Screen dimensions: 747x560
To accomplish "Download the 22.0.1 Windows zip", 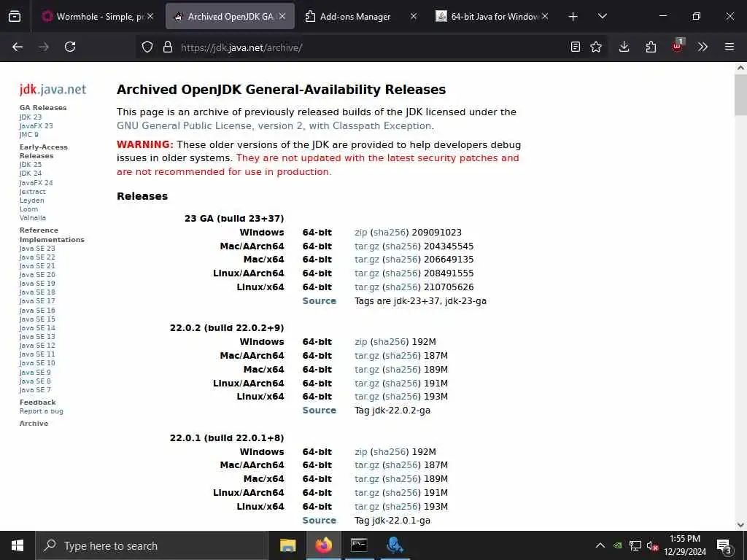I will click(360, 452).
